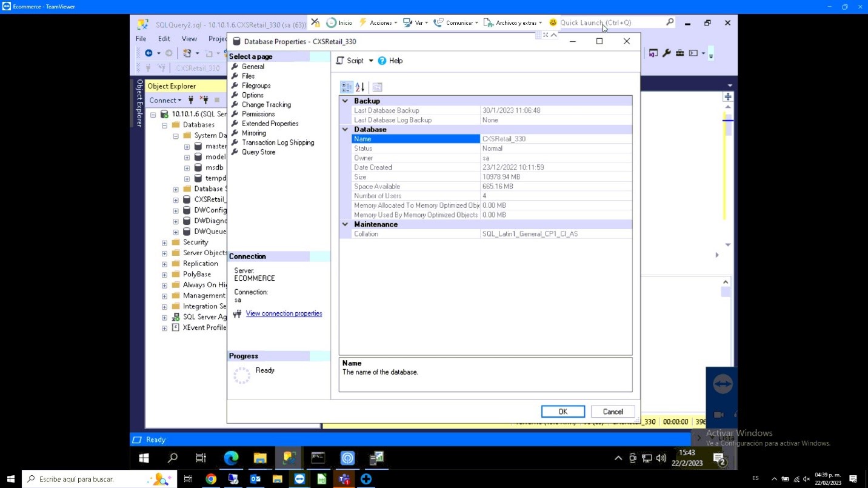Viewport: 868px width, 488px height.
Task: Open the Edit menu in SSMS
Action: pos(164,39)
